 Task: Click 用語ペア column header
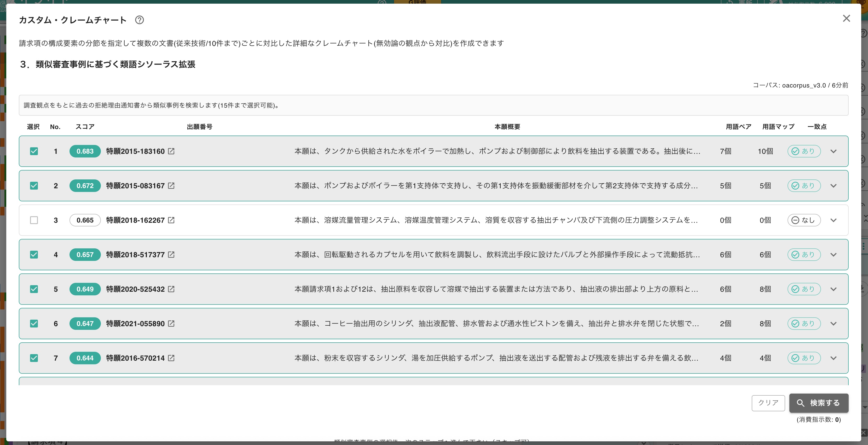pos(739,127)
